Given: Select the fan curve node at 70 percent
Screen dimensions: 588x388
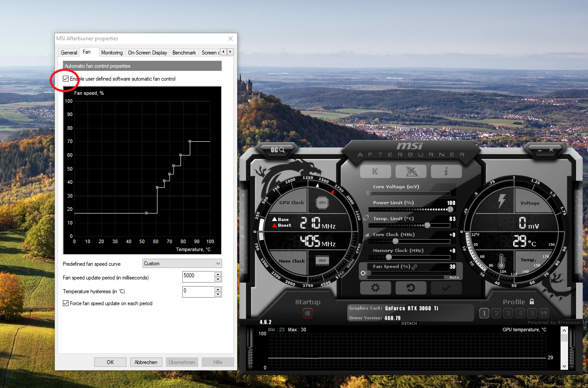Looking at the screenshot, I should click(190, 141).
